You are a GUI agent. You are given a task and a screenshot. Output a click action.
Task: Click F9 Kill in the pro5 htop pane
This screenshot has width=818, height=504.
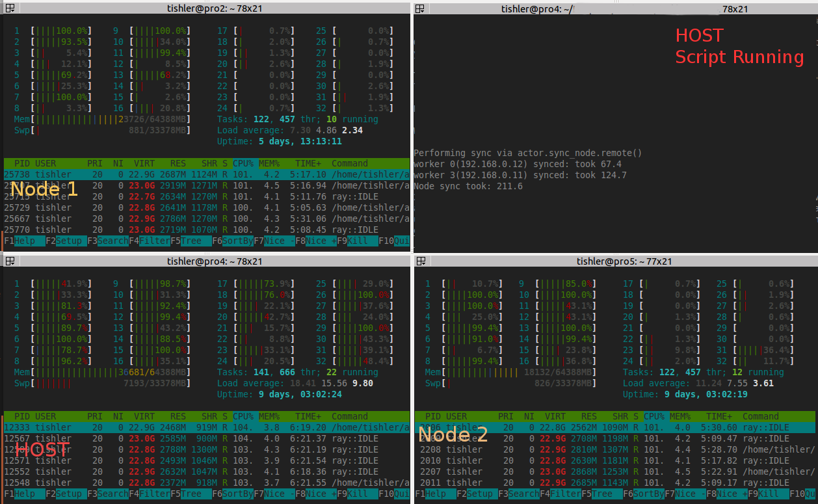click(769, 494)
